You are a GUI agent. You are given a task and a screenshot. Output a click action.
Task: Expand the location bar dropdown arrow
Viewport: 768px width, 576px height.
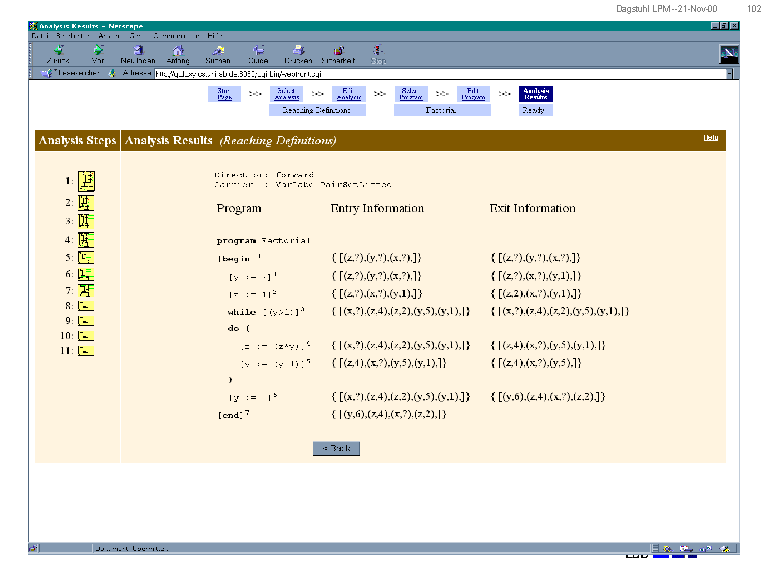[x=729, y=73]
